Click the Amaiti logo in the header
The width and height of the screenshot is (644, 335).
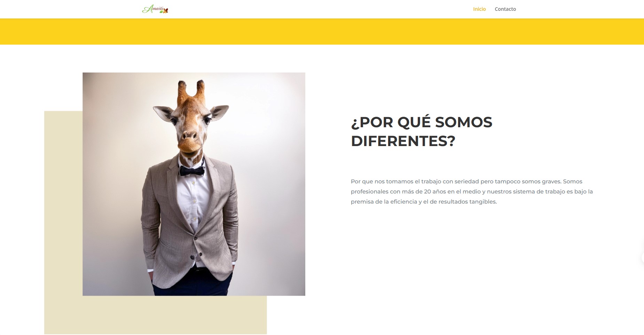pos(155,9)
